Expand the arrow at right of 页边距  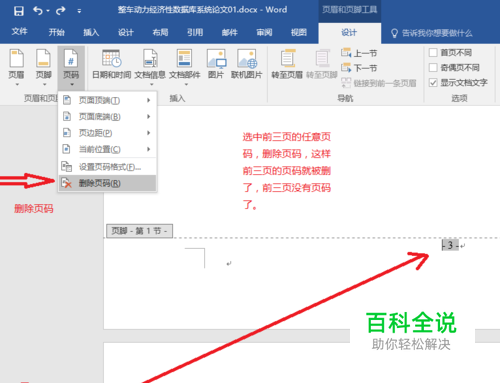[x=149, y=133]
